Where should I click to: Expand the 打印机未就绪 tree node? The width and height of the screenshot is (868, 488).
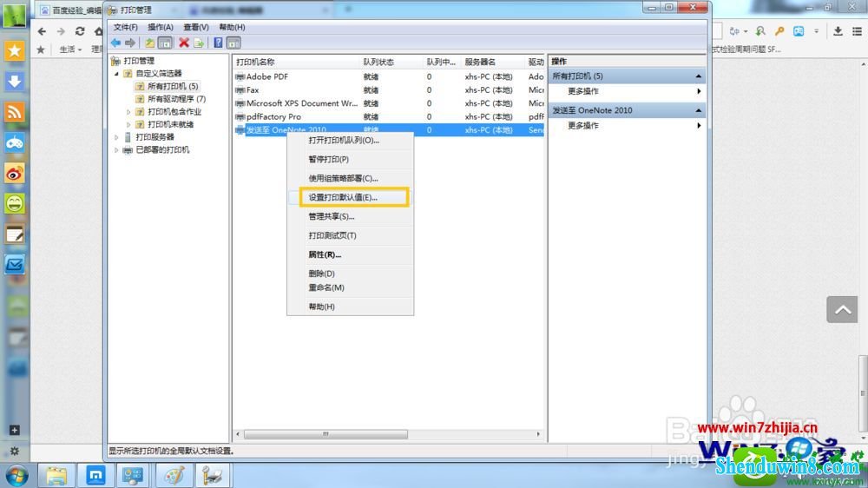(128, 125)
